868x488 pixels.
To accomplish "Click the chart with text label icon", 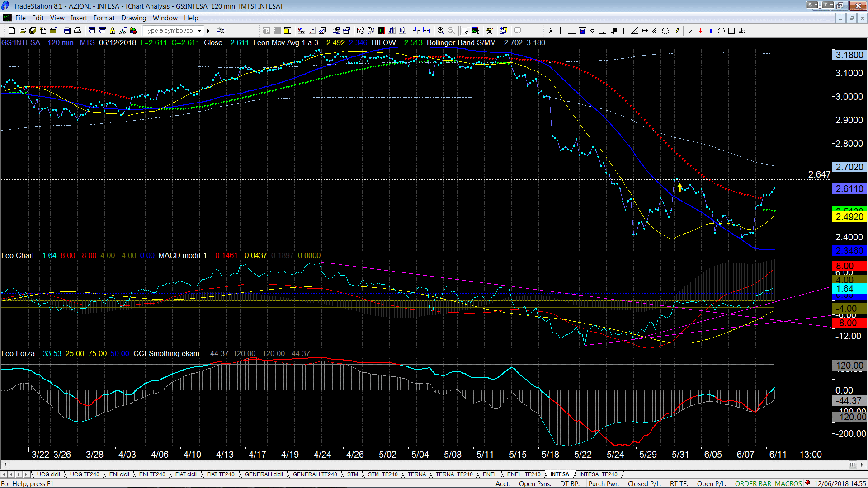I will 476,31.
